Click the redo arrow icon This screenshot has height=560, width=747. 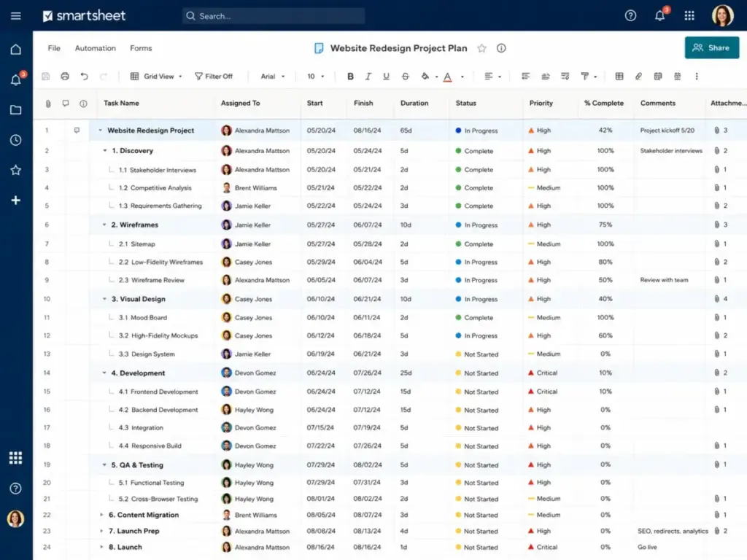[104, 76]
